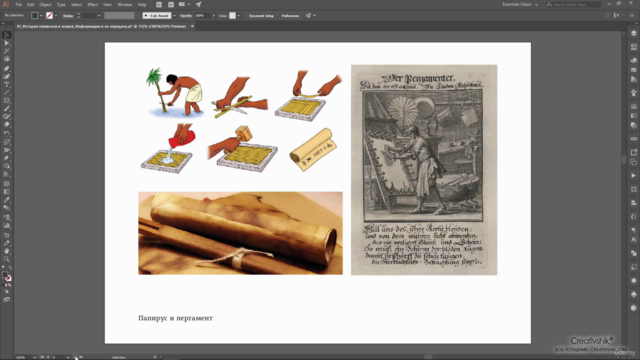
Task: Open the zoom level dropdown in status bar
Action: 34,357
